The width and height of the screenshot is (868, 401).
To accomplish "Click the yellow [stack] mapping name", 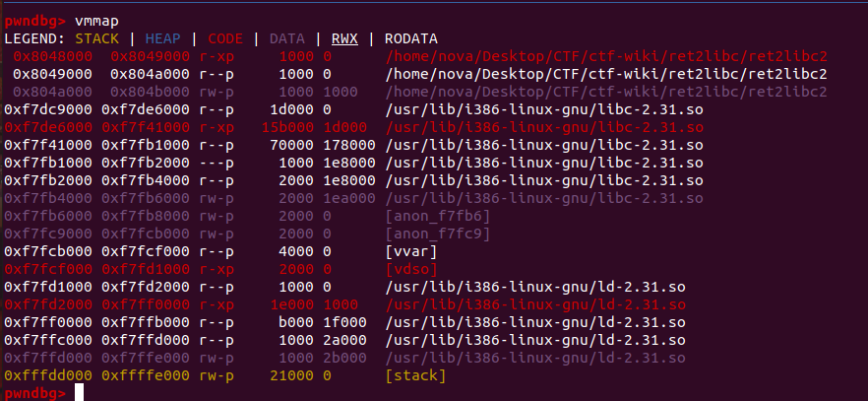I will tap(416, 375).
